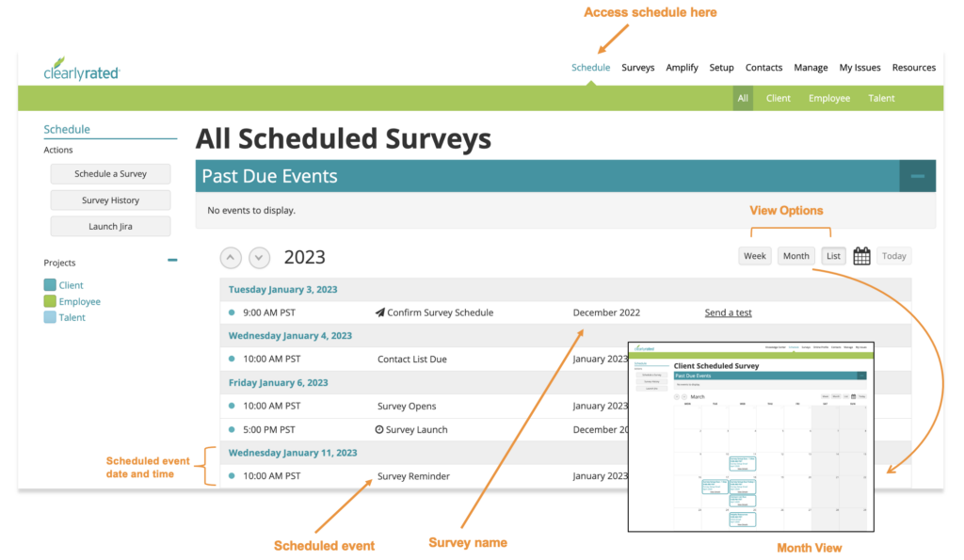Viewport: 964px width, 560px height.
Task: Collapse Past Due Events with minus icon
Action: 917,176
